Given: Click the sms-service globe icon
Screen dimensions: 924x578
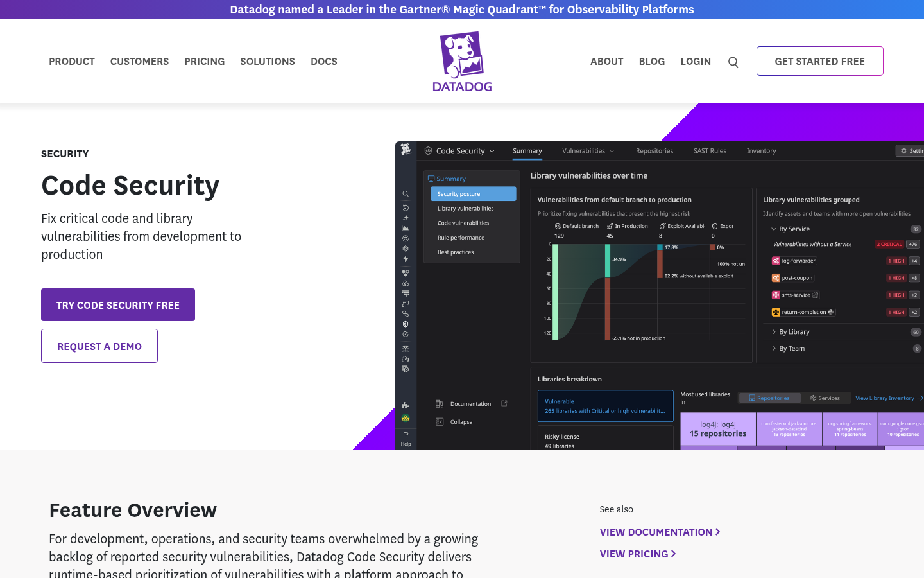Looking at the screenshot, I should pos(776,295).
